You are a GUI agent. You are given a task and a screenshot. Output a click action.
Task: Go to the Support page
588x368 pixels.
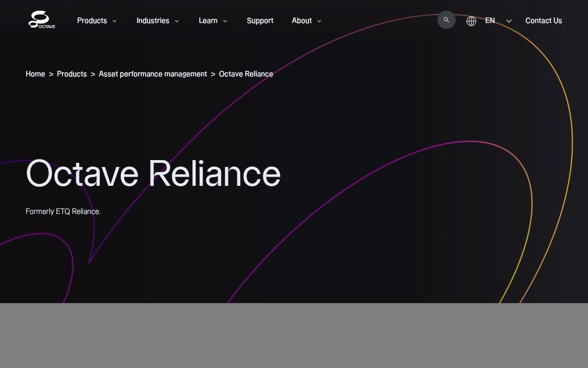point(260,21)
